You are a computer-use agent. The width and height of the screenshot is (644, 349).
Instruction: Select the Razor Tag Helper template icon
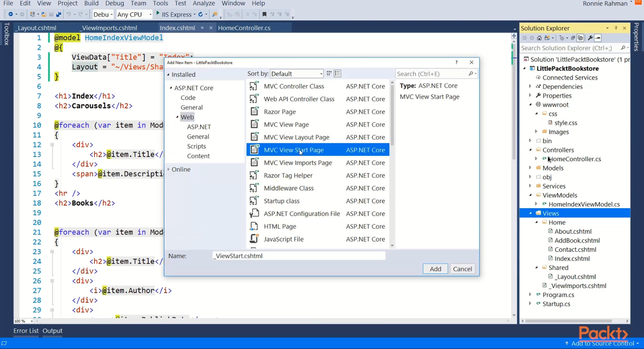[x=254, y=175]
